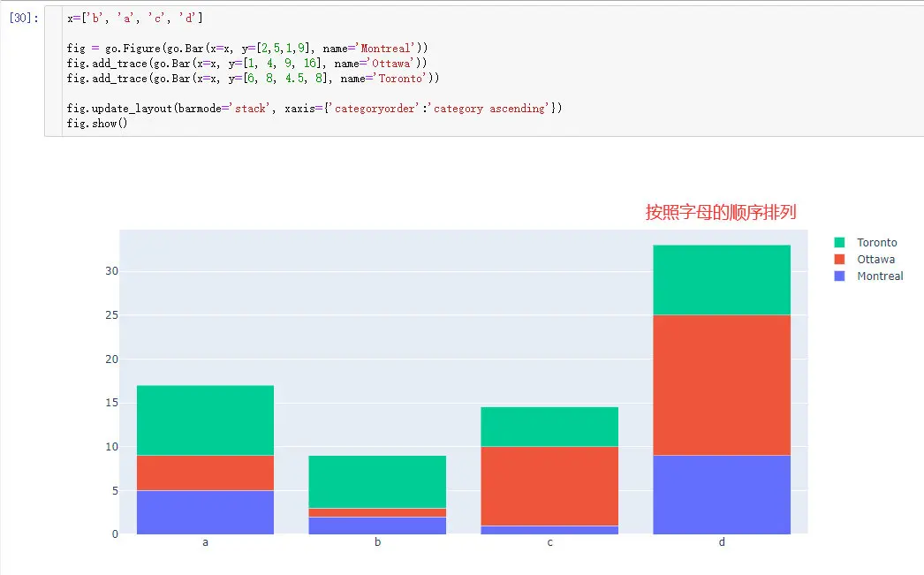The width and height of the screenshot is (924, 575).
Task: Toggle Ottawa trace in chart legend
Action: pyautogui.click(x=865, y=259)
